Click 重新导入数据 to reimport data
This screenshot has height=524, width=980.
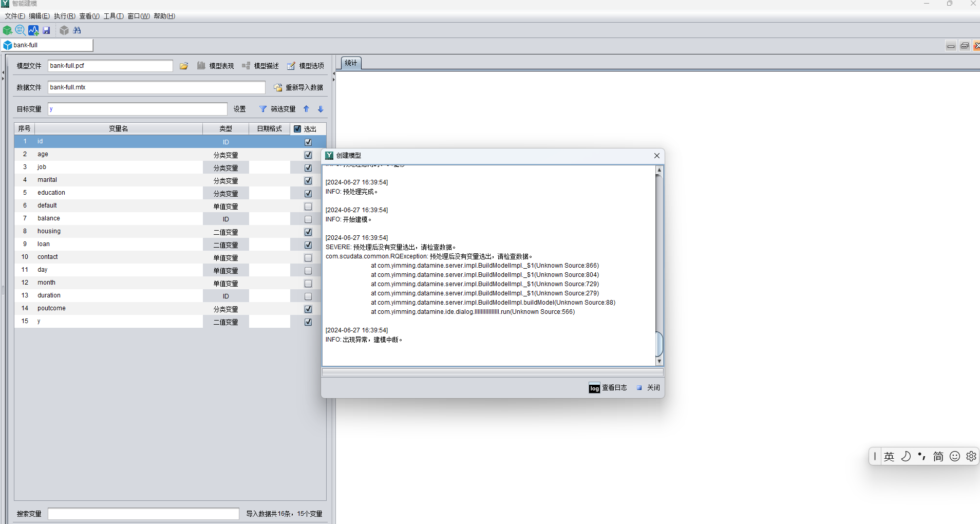coord(298,87)
